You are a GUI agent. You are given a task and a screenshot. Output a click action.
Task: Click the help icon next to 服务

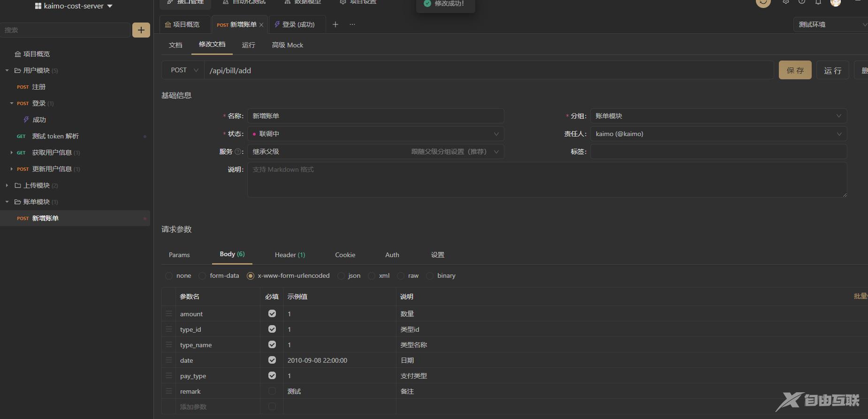pos(237,152)
